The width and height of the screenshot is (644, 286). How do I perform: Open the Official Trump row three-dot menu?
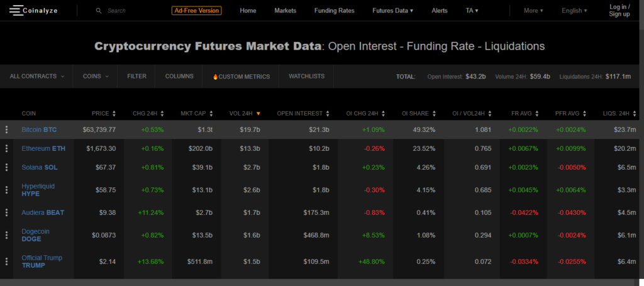click(x=6, y=261)
